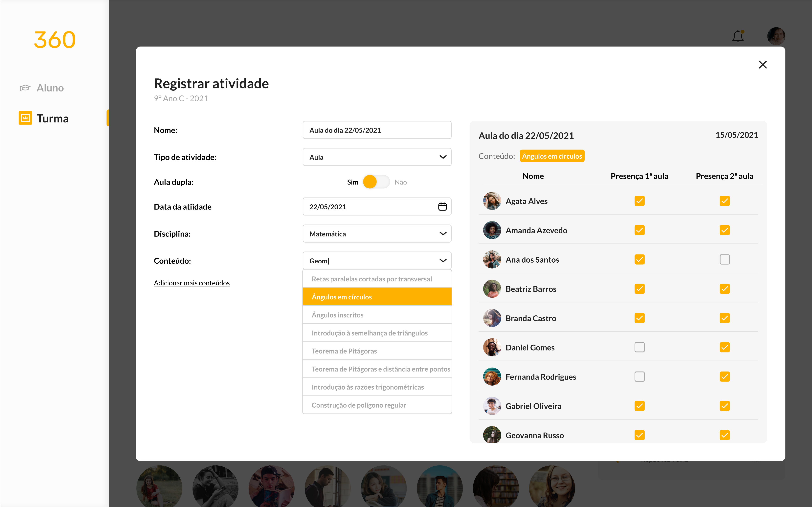Viewport: 812px width, 507px height.
Task: Select Teorema de Pitágoras option
Action: coord(344,351)
